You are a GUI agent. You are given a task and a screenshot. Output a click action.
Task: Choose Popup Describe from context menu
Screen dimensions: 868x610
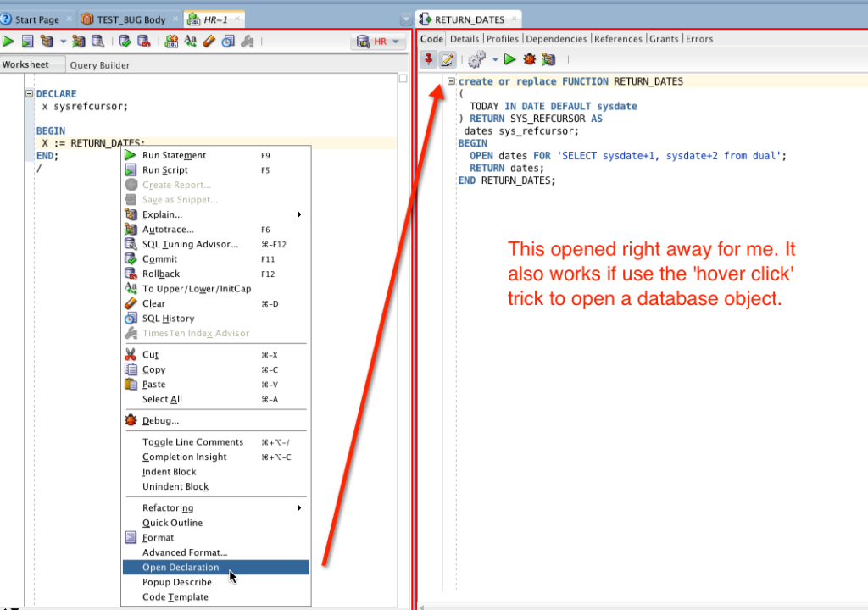pos(176,582)
